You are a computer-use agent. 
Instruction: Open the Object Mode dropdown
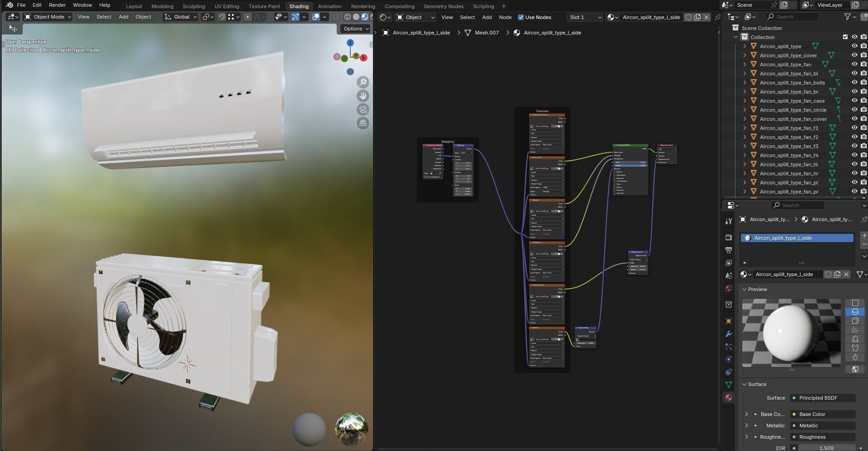48,17
